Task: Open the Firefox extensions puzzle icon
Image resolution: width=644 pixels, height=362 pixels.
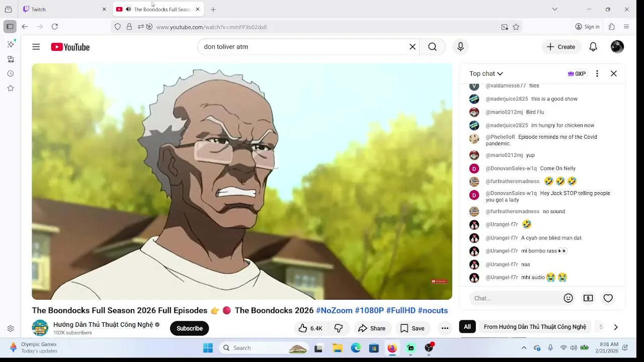Action: (x=612, y=27)
